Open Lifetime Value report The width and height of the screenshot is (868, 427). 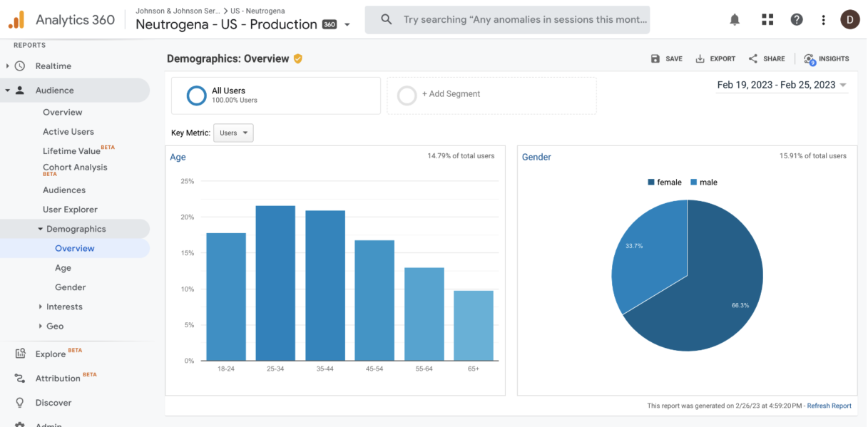(71, 150)
